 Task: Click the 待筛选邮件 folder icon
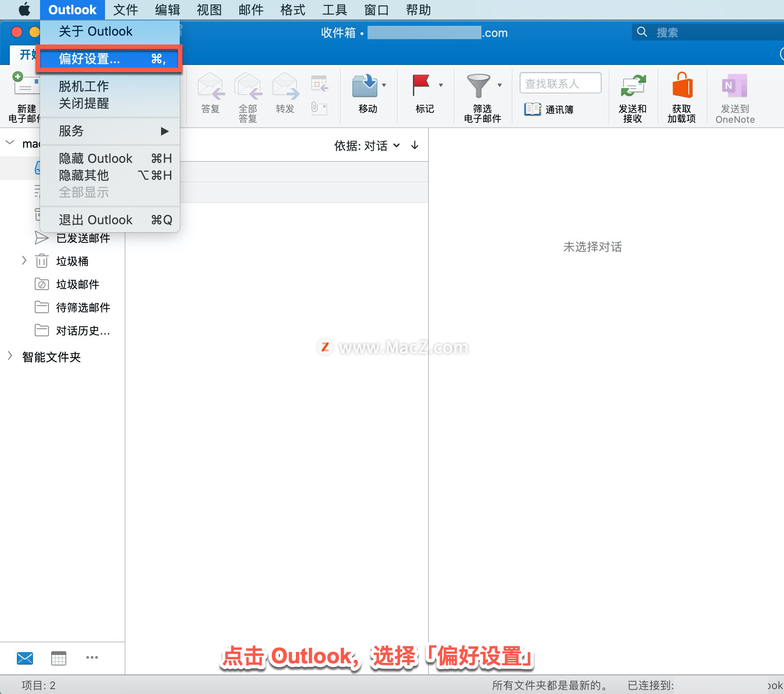coord(42,307)
